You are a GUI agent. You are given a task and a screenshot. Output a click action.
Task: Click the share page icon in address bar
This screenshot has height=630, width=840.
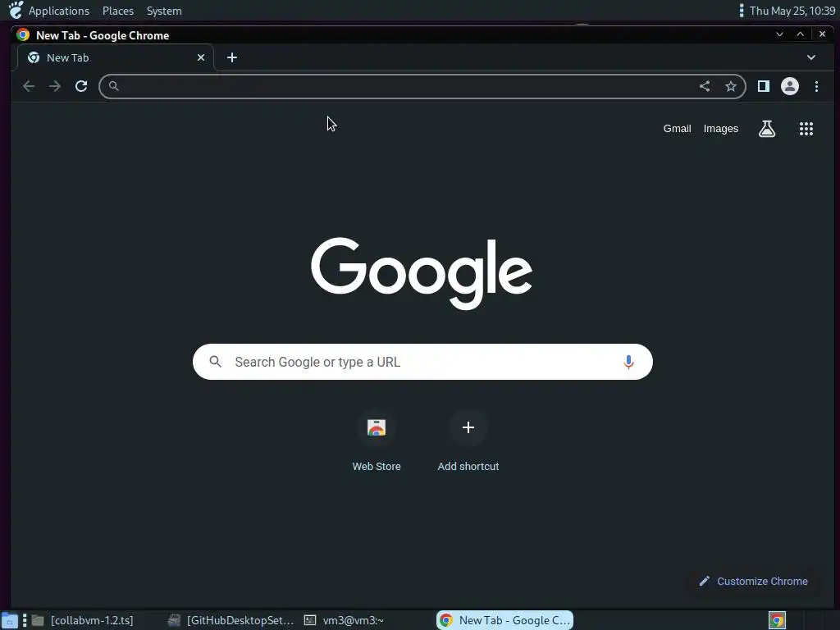coord(705,86)
